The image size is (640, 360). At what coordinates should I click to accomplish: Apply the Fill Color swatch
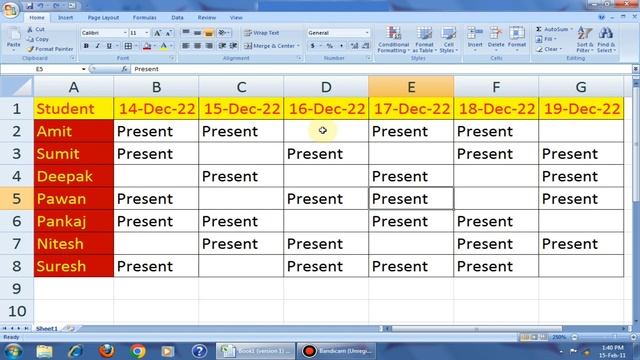click(147, 46)
